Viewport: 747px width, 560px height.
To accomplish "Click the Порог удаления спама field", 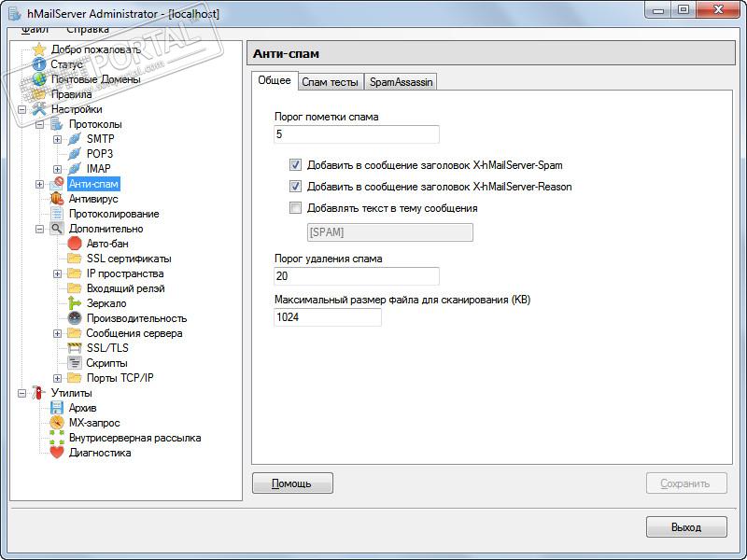I will coord(357,276).
